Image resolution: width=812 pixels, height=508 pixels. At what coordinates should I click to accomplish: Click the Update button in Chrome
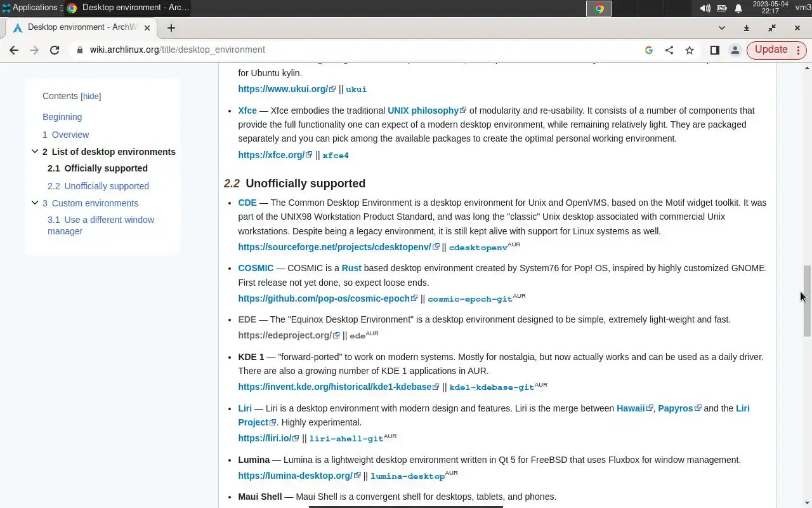(771, 50)
